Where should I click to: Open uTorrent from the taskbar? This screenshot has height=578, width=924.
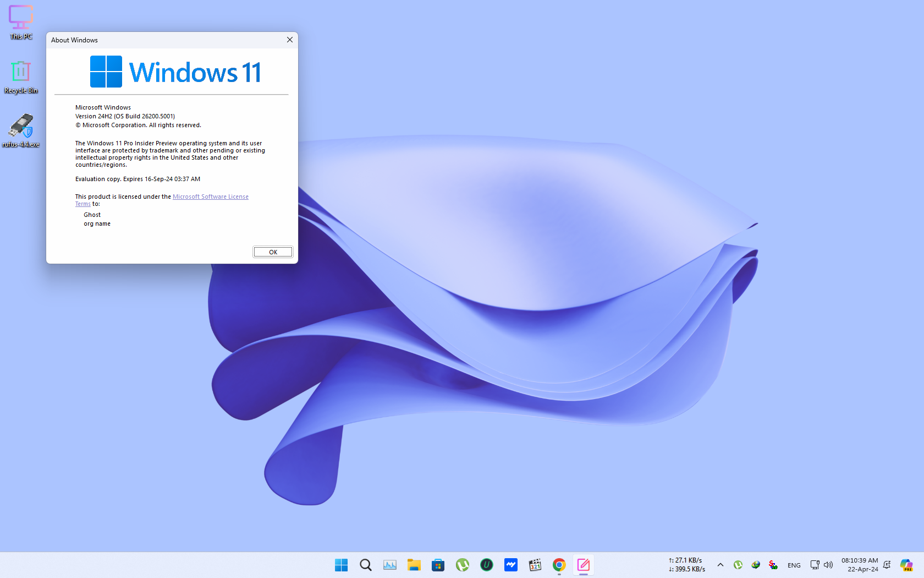point(463,565)
